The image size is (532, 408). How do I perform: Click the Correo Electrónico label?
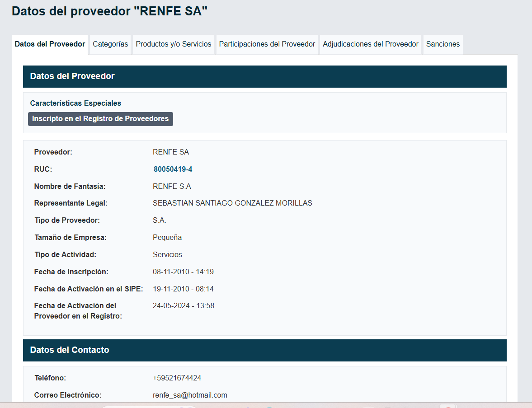pyautogui.click(x=68, y=395)
